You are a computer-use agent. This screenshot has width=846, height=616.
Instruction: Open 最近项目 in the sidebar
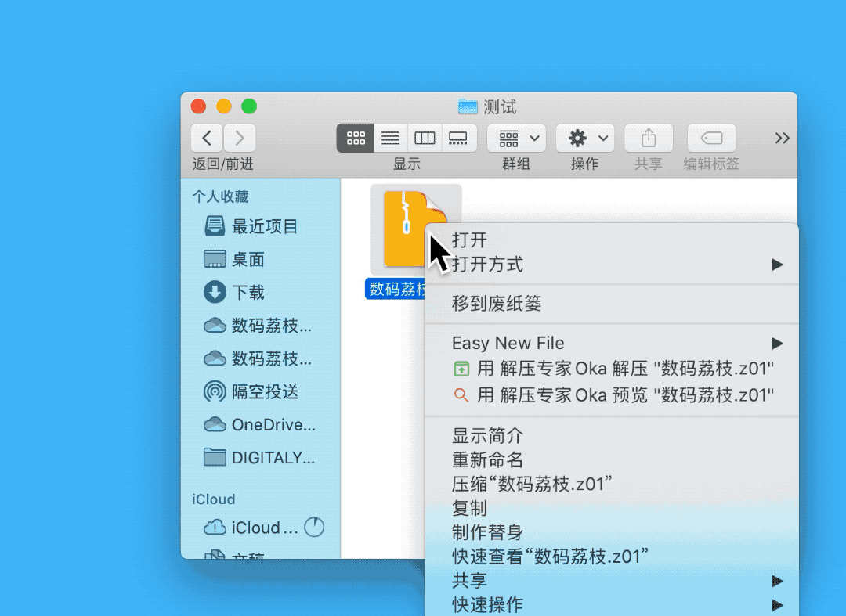coord(265,227)
